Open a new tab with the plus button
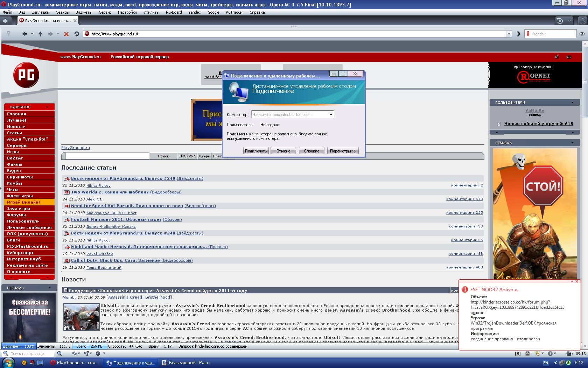The image size is (588, 368). pos(5,21)
